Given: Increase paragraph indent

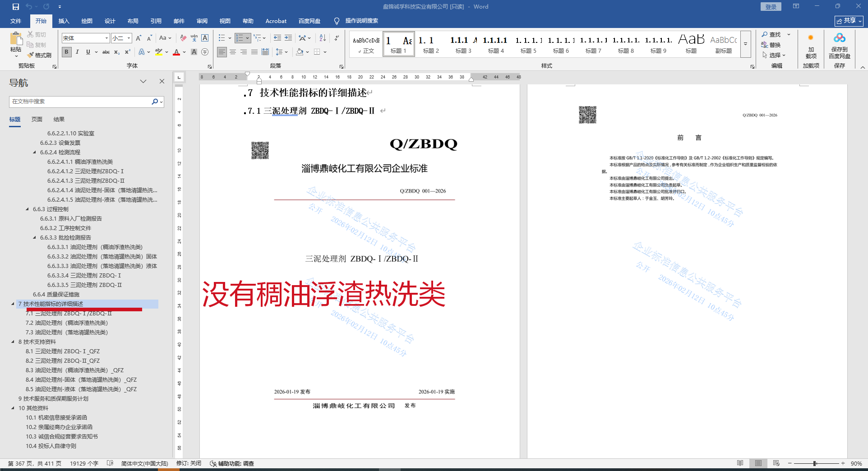Looking at the screenshot, I should [288, 38].
